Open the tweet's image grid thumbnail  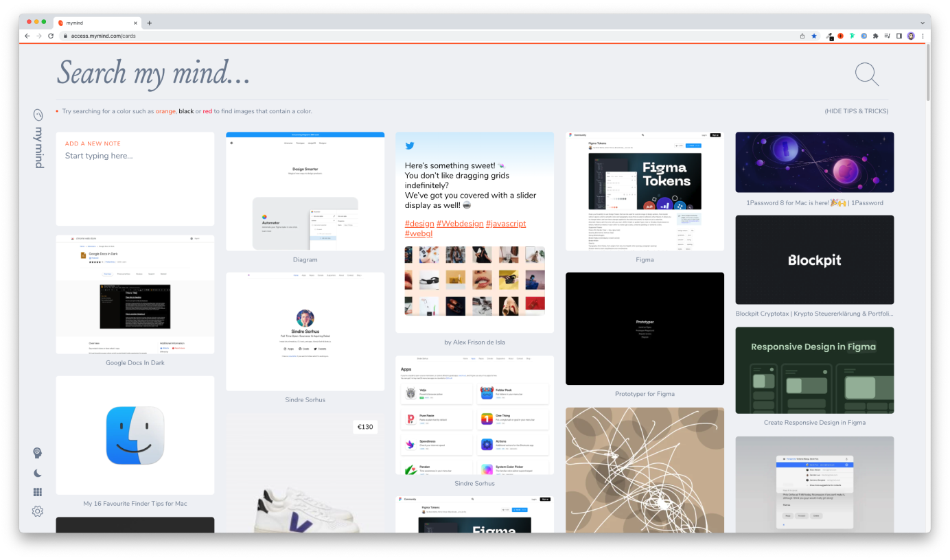(475, 281)
